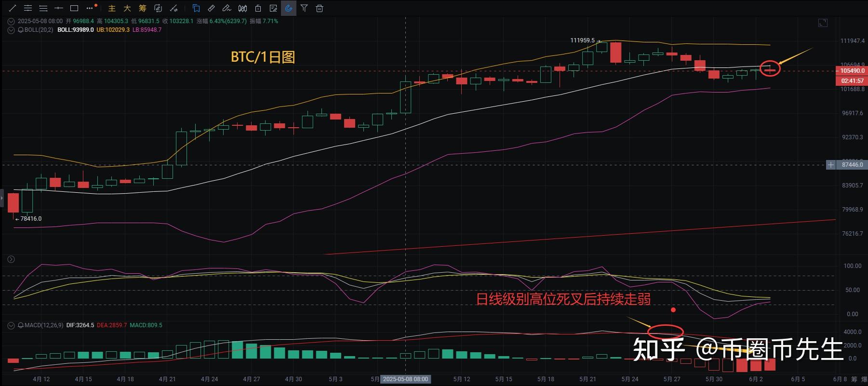Screen dimensions: 868x386
Task: Select the freehand pen brush tool
Action: (227, 8)
